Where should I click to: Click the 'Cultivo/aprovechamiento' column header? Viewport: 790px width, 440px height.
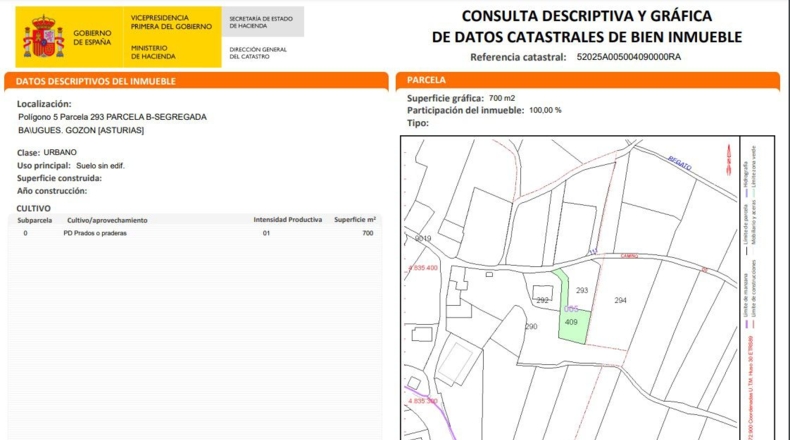107,220
